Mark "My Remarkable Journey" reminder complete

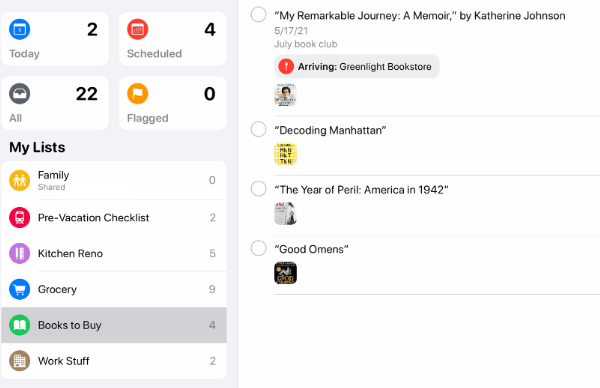tap(258, 15)
